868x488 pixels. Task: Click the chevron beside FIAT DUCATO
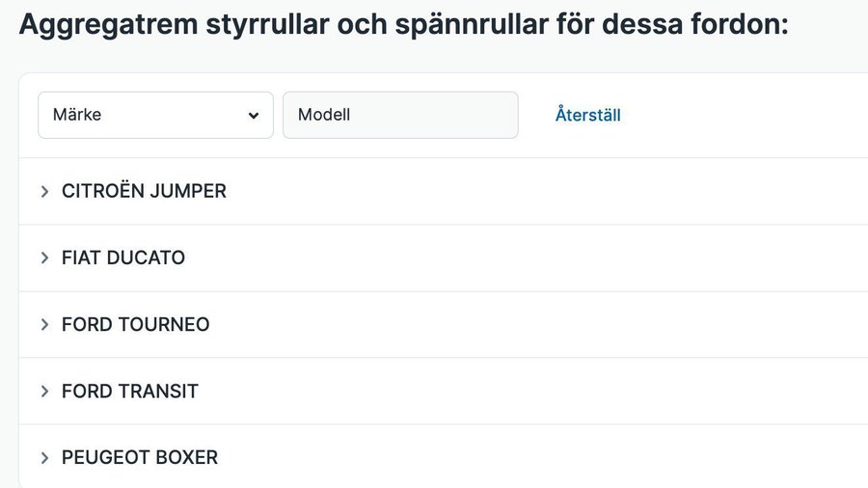44,258
